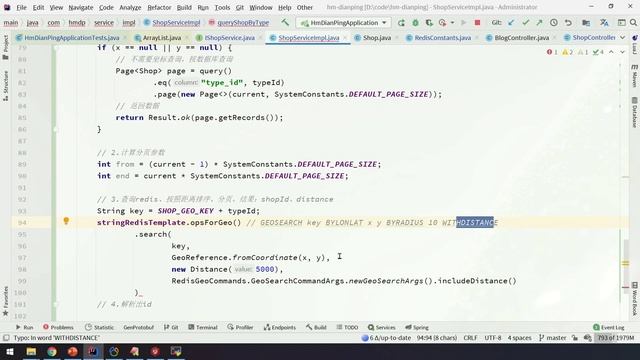The height and width of the screenshot is (360, 640).
Task: Click the 4 spaces indent selector
Action: [x=520, y=338]
